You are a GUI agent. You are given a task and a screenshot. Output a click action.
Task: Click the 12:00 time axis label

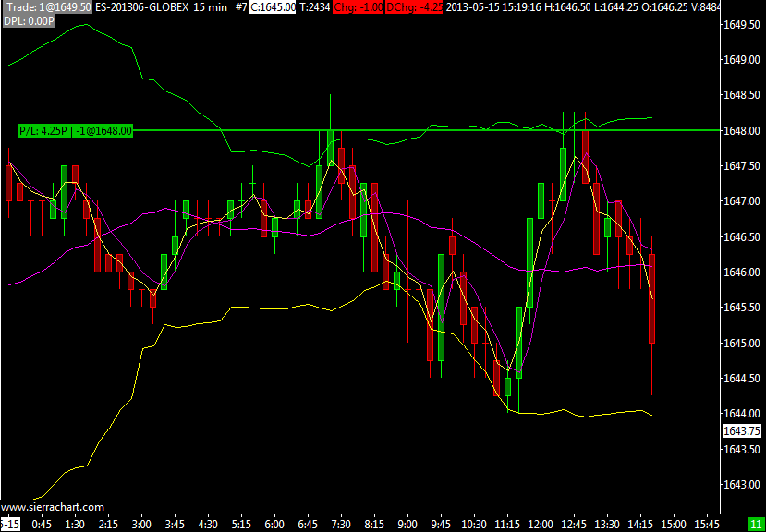541,523
